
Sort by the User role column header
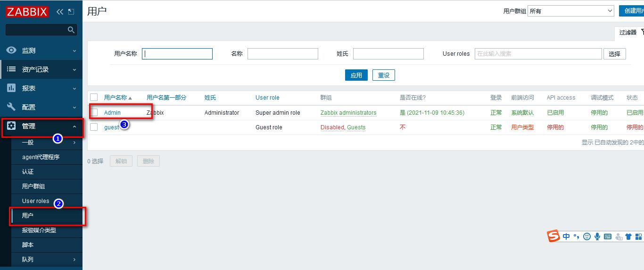[x=267, y=98]
